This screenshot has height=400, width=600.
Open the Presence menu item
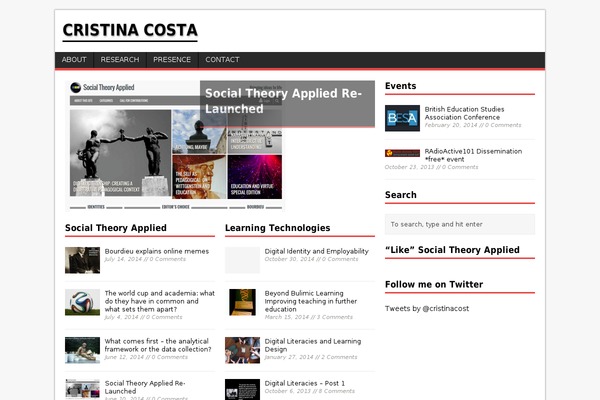172,60
